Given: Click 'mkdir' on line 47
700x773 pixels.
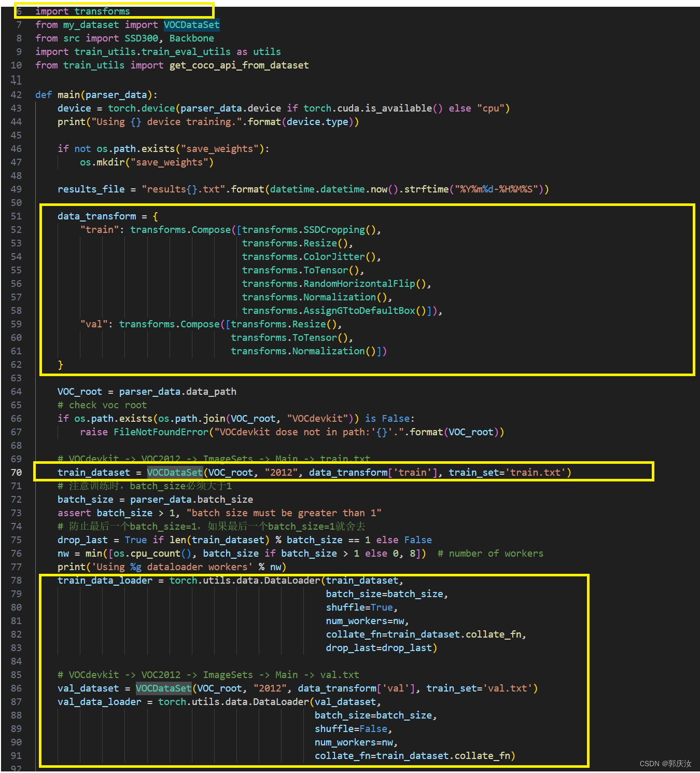Looking at the screenshot, I should click(110, 162).
